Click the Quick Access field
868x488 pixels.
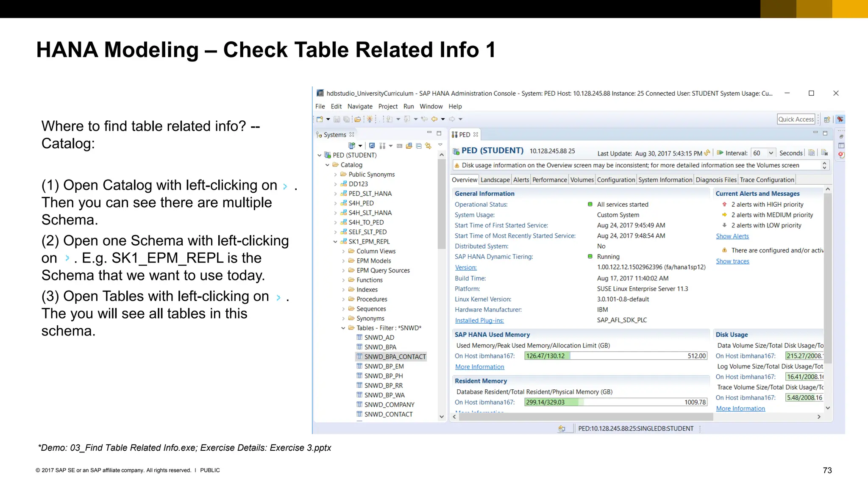tap(796, 119)
